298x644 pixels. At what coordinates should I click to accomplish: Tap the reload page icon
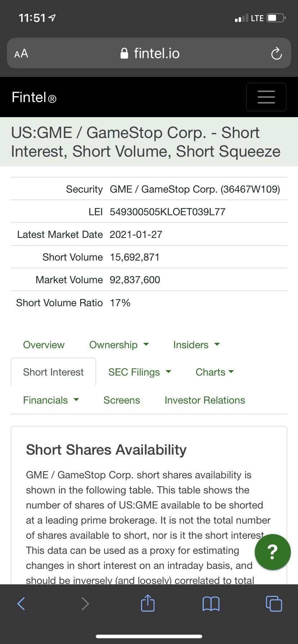pyautogui.click(x=276, y=54)
